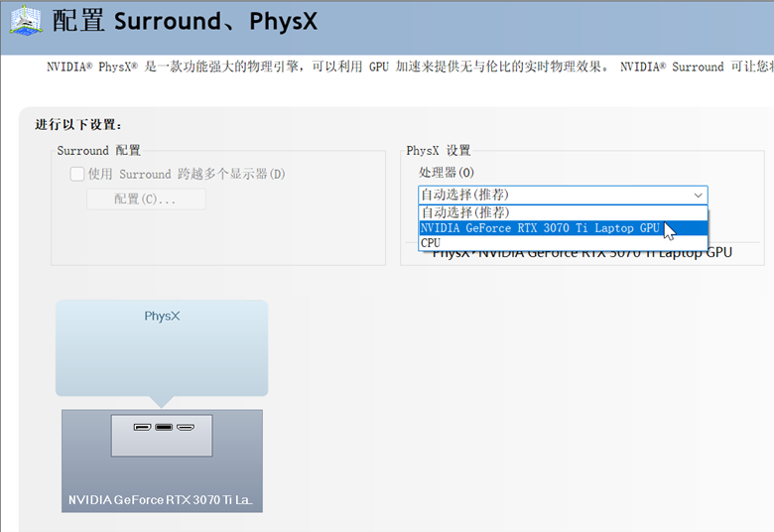Click the Surround PhysX header icon
The width and height of the screenshot is (774, 532).
coord(26,20)
